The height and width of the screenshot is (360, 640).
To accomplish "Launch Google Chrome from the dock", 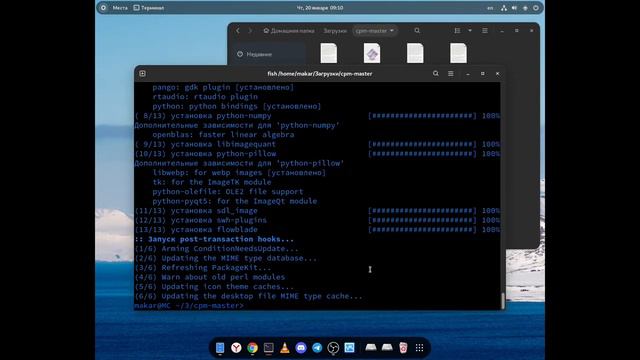I will [x=252, y=348].
